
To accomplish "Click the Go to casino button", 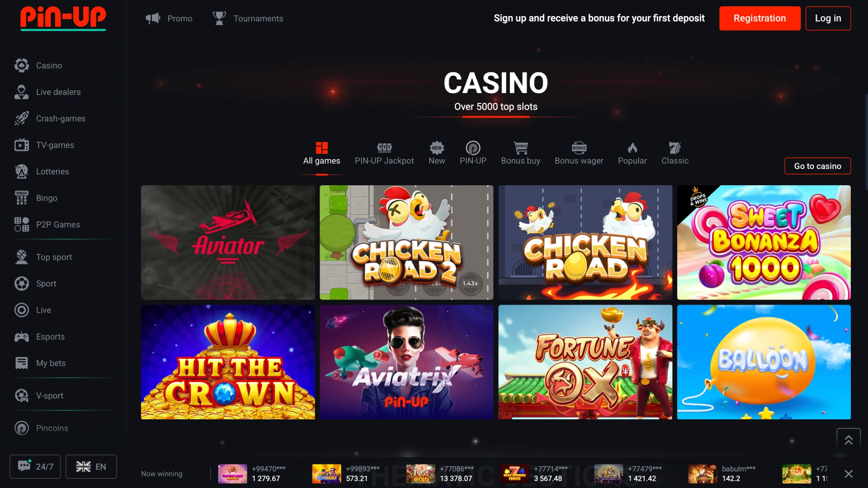I will point(817,166).
